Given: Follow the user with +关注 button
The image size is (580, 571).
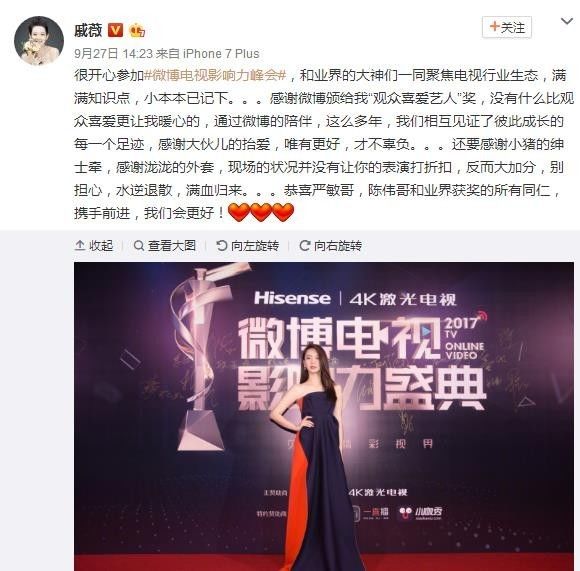Looking at the screenshot, I should tap(507, 27).
